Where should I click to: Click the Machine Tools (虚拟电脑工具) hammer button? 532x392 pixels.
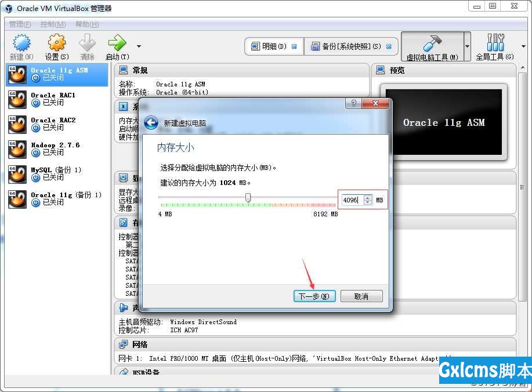[x=432, y=47]
